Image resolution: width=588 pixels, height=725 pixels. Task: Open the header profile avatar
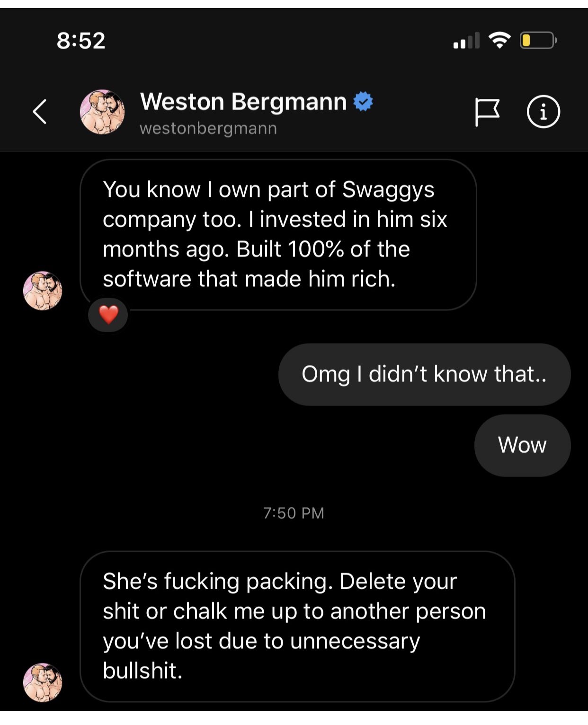102,112
